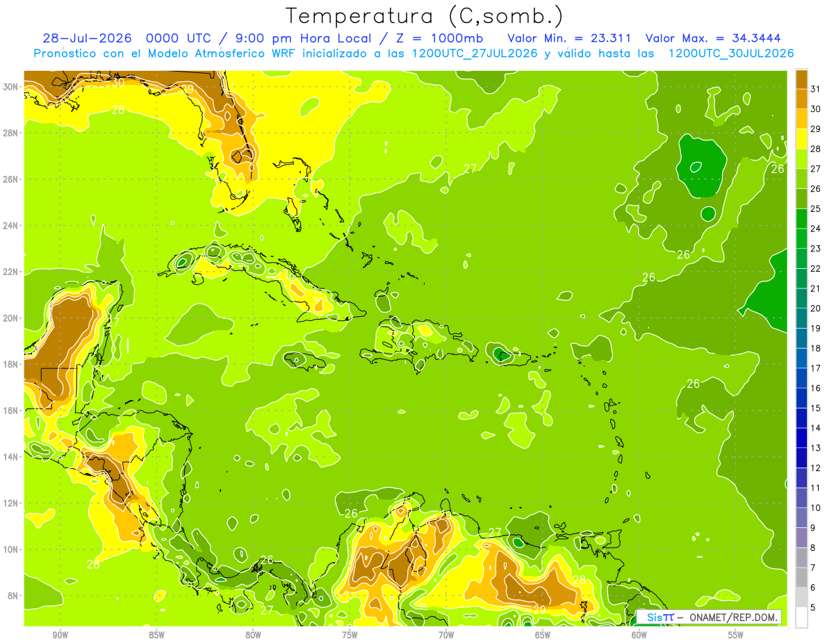The height and width of the screenshot is (644, 834).
Task: Click the title 'Temperatura (C,somb.)'
Action: (425, 15)
